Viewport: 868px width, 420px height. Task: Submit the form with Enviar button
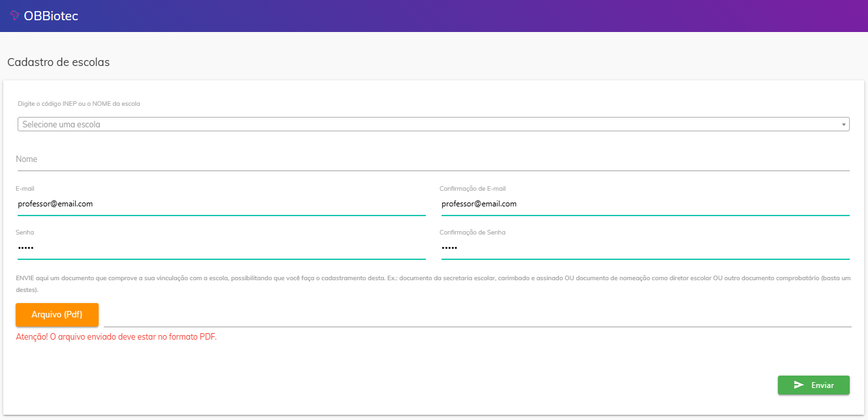[813, 385]
